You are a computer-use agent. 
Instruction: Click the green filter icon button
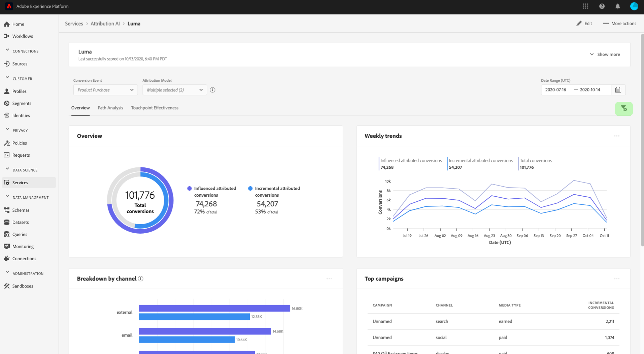point(623,109)
